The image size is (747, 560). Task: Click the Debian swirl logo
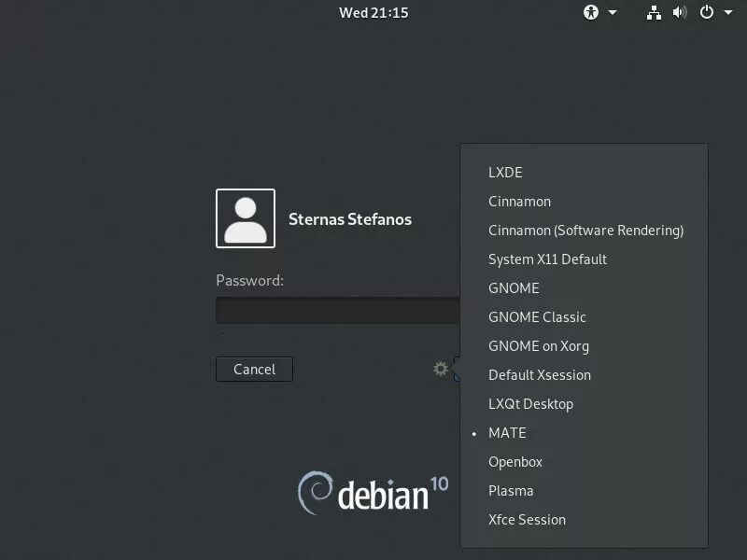[315, 492]
